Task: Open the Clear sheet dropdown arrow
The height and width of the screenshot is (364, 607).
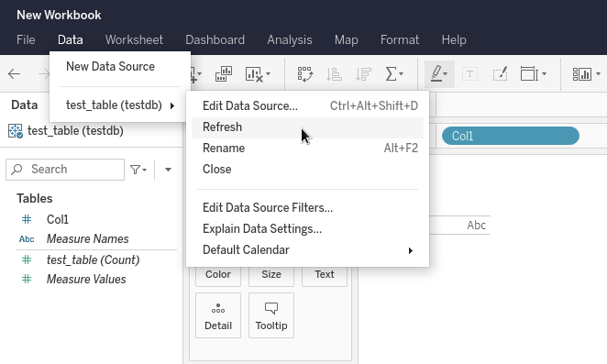Action: click(x=269, y=73)
